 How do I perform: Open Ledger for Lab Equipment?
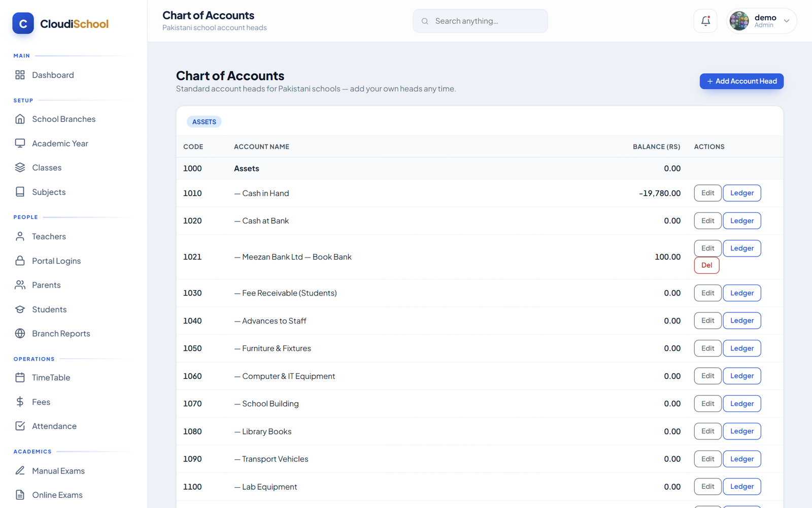coord(742,487)
